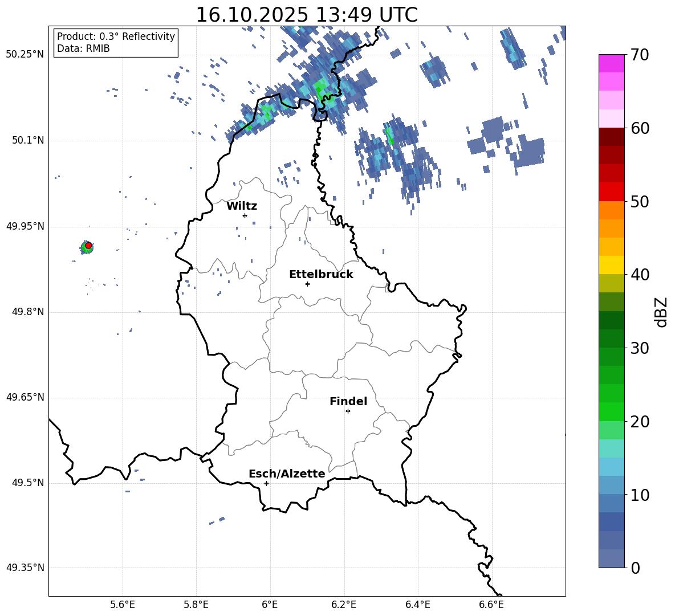Click the red dot radar marker
675x616 pixels.
[88, 246]
